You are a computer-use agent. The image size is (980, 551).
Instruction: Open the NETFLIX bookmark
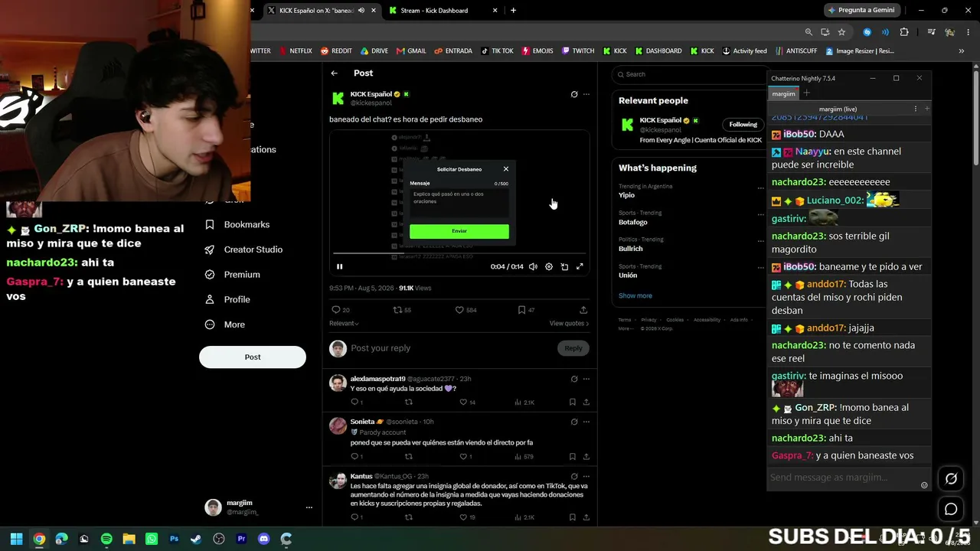pos(295,51)
